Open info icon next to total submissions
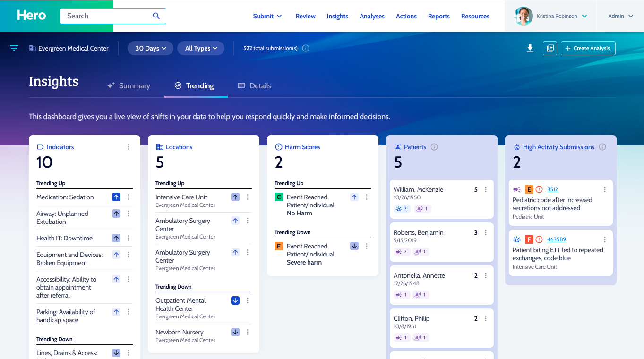This screenshot has height=359, width=644. coord(306,48)
